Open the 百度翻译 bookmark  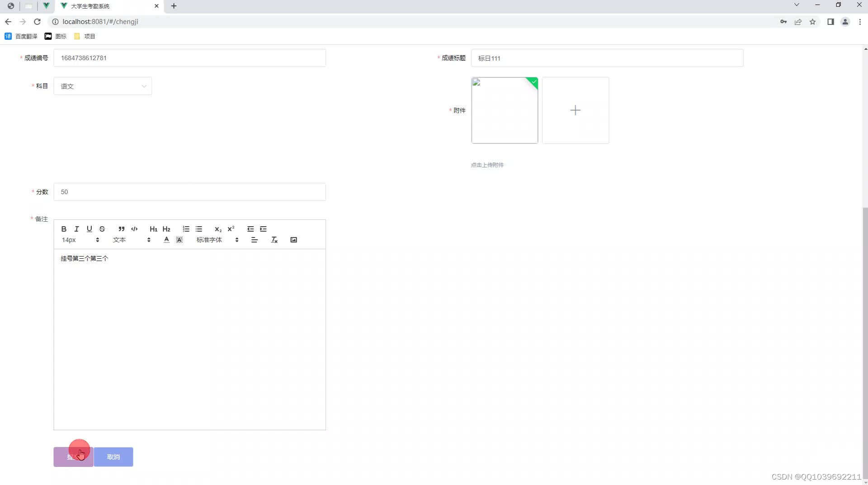tap(21, 36)
